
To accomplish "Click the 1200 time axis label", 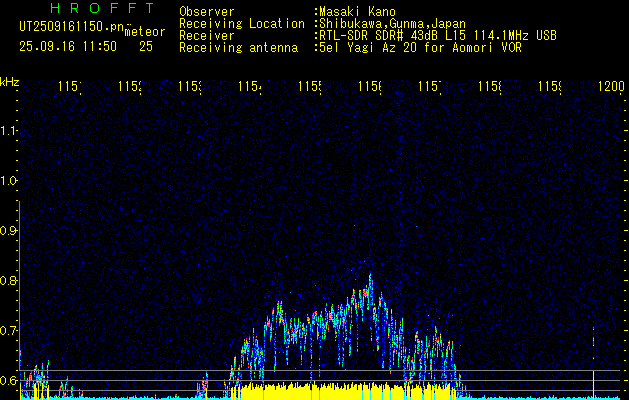I will (611, 86).
